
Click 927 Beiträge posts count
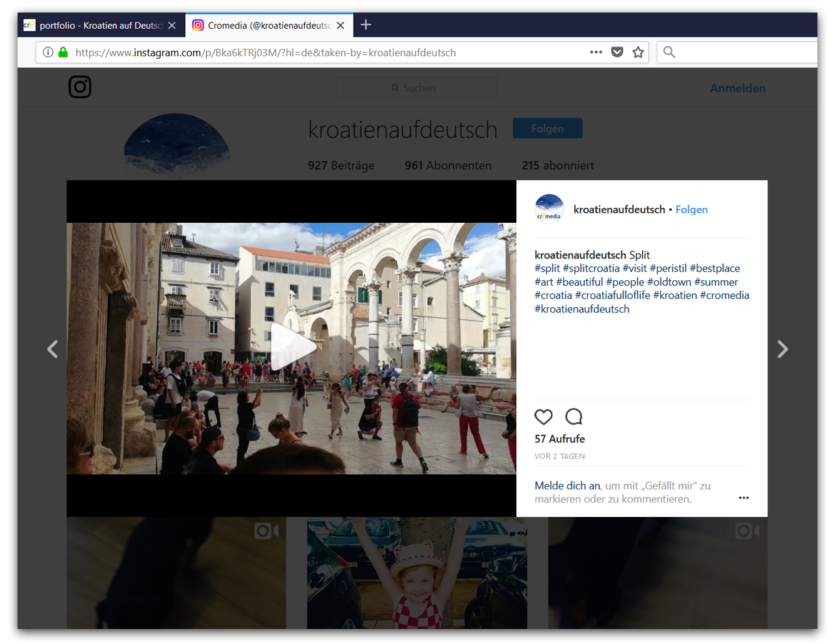pyautogui.click(x=341, y=166)
